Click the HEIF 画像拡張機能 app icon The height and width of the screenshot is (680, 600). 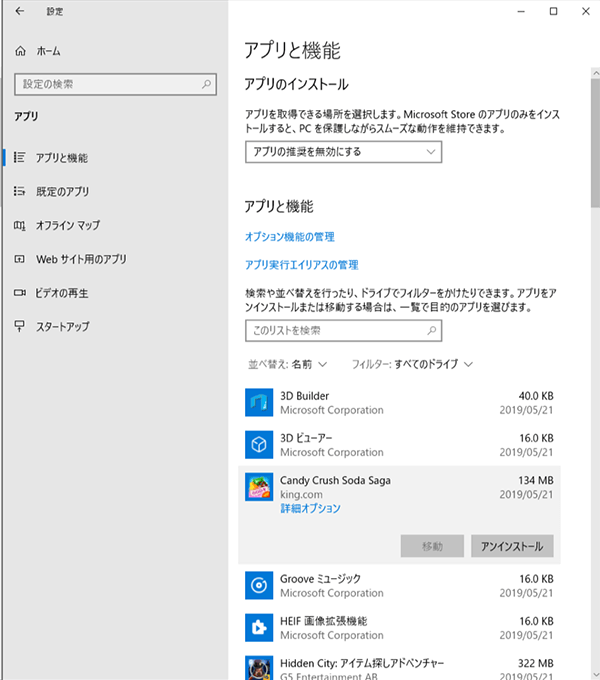(259, 628)
